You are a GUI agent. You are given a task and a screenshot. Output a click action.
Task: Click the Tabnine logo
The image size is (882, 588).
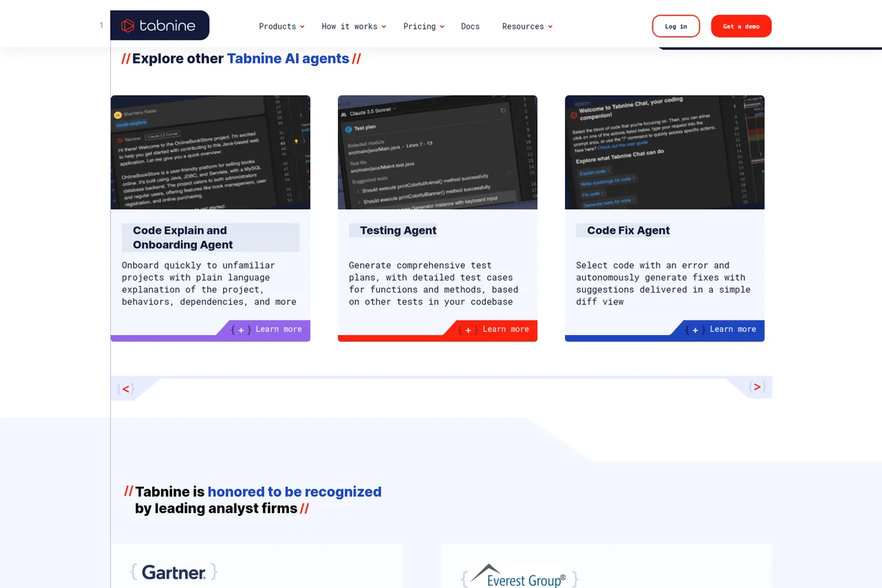(159, 26)
